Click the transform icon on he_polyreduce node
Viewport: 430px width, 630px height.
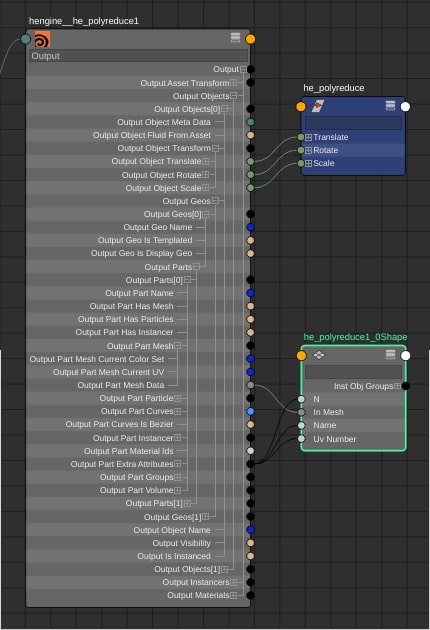pyautogui.click(x=318, y=106)
